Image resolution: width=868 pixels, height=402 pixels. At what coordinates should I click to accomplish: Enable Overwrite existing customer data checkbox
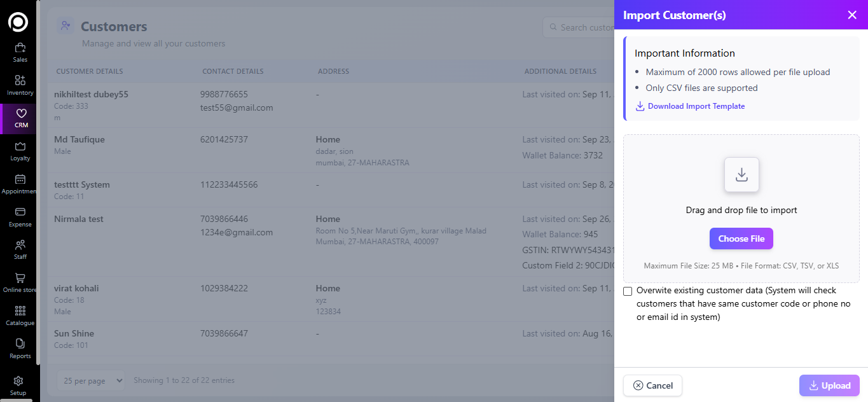point(628,291)
